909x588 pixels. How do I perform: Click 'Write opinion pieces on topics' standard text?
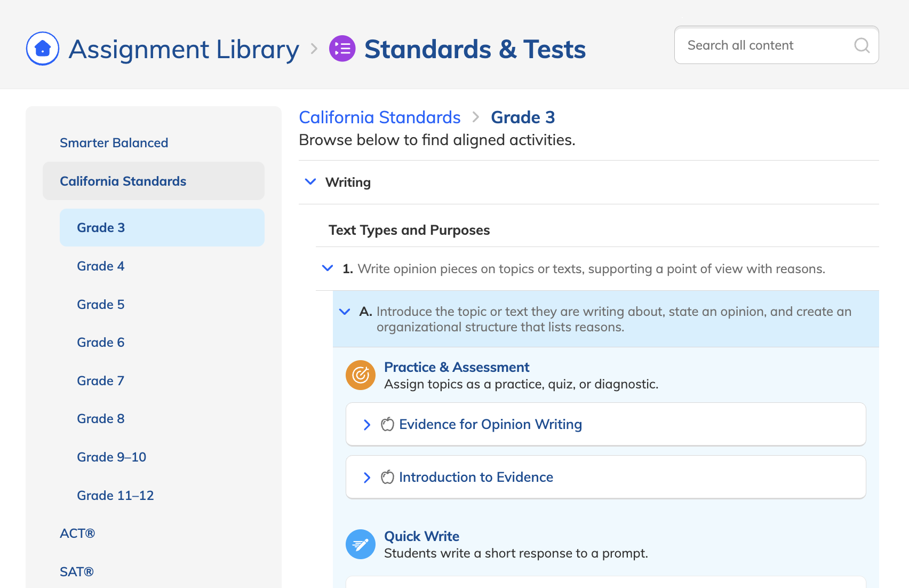pos(591,268)
